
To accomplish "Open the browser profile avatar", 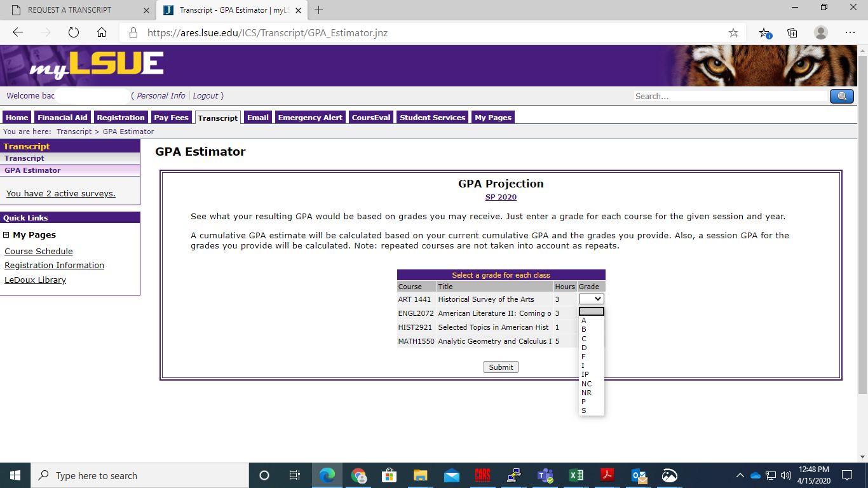I will [821, 32].
